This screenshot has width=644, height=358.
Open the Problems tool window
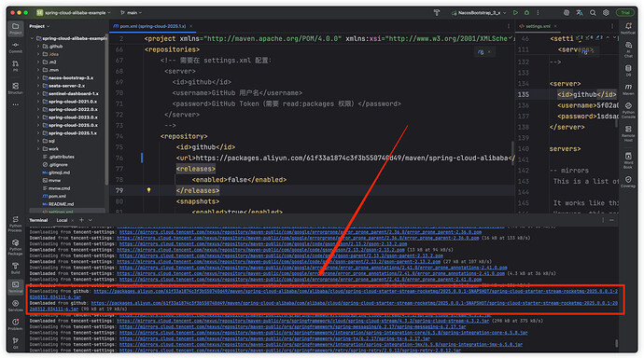(x=15, y=324)
